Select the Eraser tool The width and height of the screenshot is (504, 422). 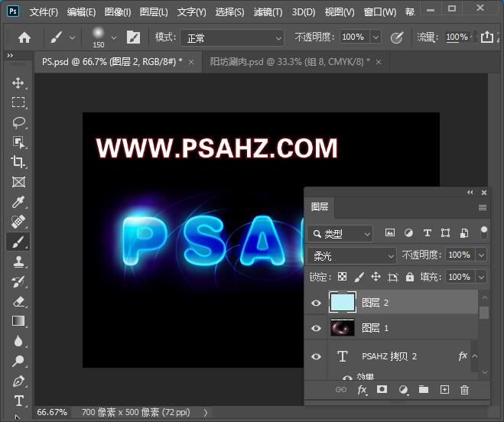click(18, 301)
